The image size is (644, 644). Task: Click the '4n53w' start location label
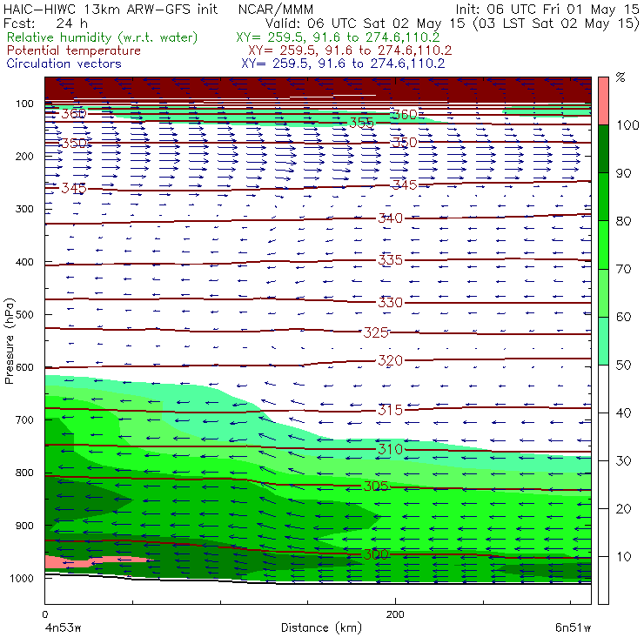click(x=63, y=628)
